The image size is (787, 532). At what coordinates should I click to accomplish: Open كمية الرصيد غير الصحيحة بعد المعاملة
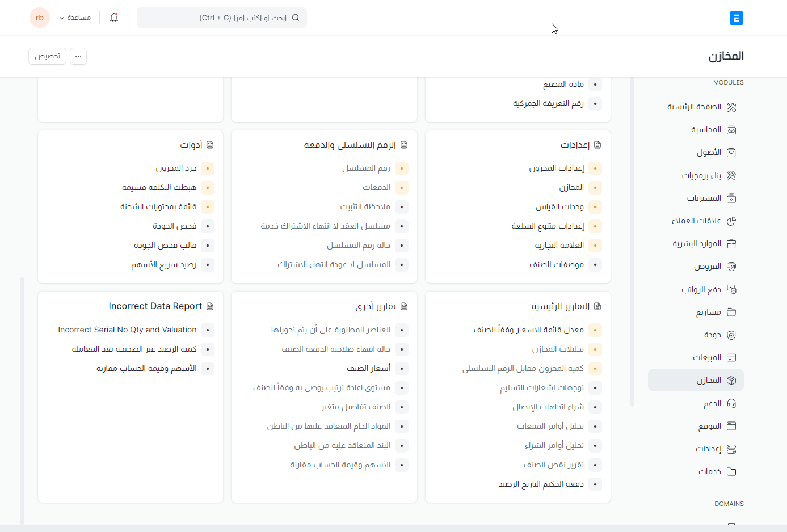tap(134, 349)
